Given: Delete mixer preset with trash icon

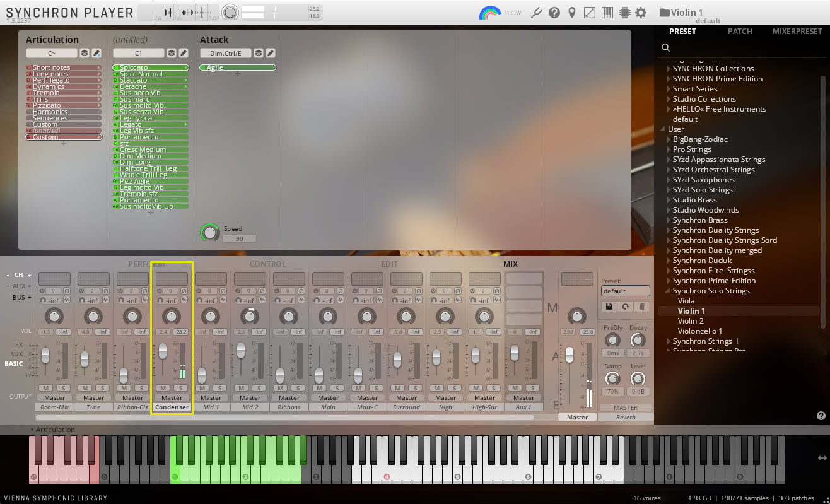Looking at the screenshot, I should (642, 306).
